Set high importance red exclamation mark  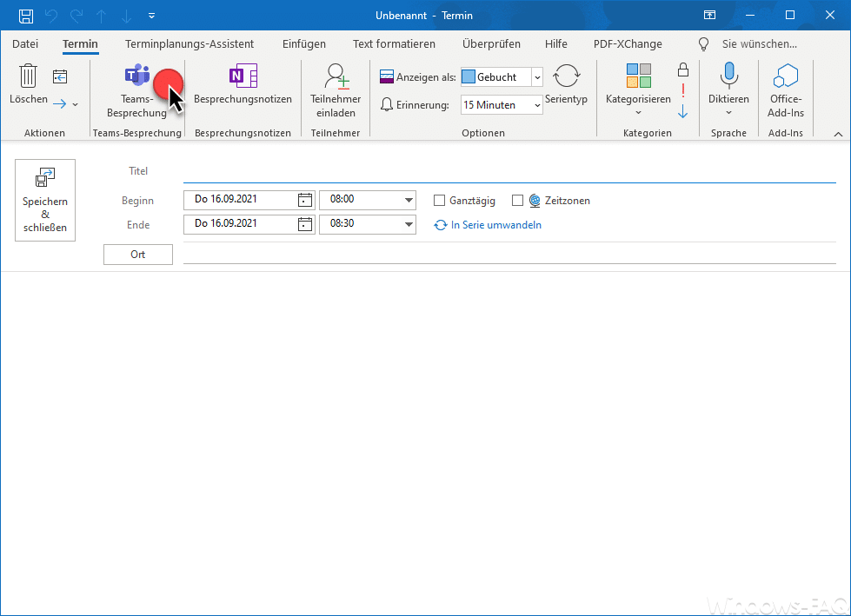point(683,90)
